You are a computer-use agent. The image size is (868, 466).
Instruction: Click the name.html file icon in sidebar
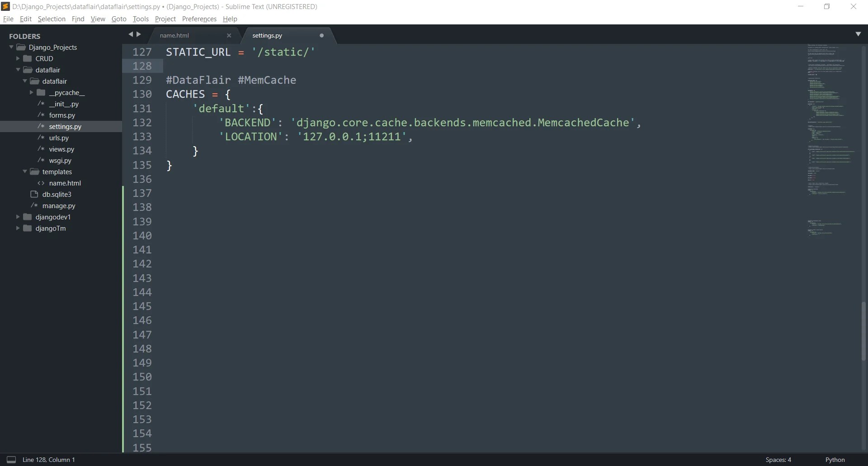click(x=41, y=183)
